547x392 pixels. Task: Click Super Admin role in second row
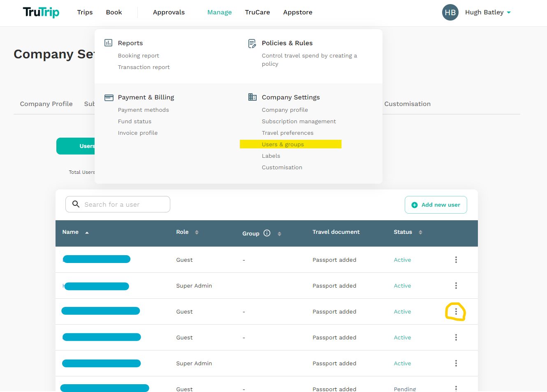(x=194, y=286)
